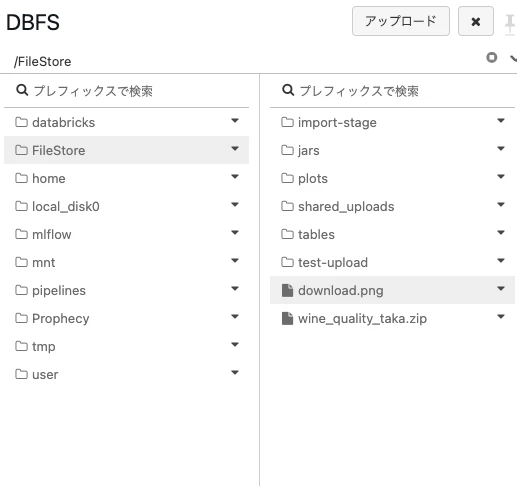Close the DBFS panel with the X button
This screenshot has height=486, width=517.
476,21
